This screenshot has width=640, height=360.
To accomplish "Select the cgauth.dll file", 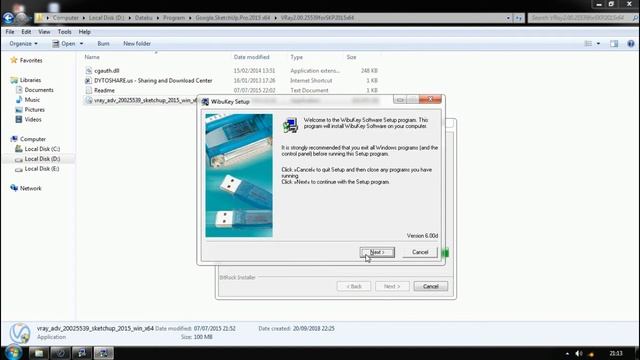I will coord(107,71).
